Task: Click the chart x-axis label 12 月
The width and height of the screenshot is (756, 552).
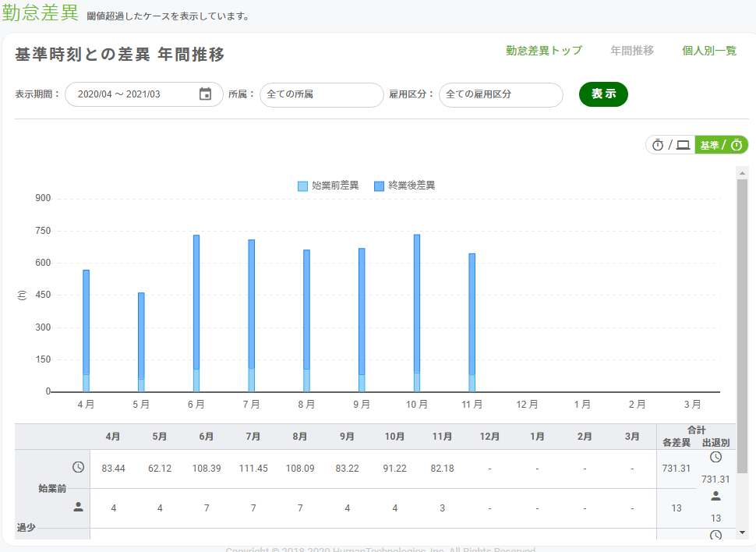Action: [527, 405]
